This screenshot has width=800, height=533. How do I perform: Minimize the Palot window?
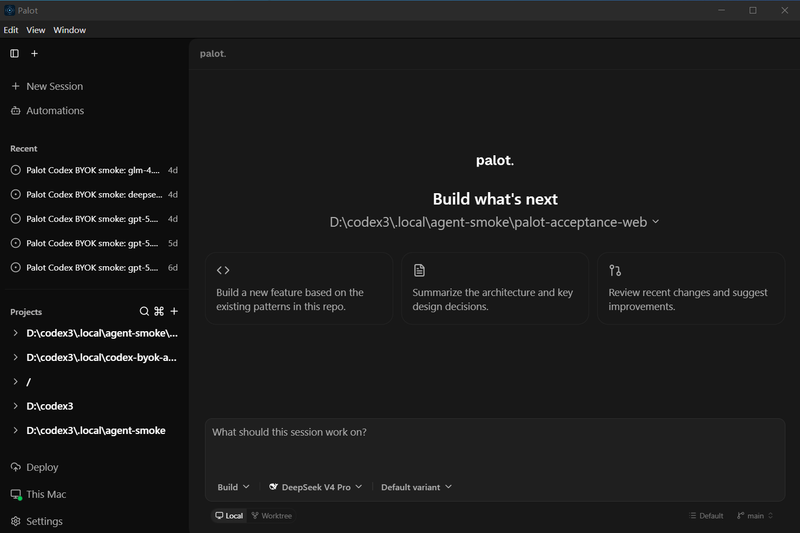pyautogui.click(x=721, y=10)
